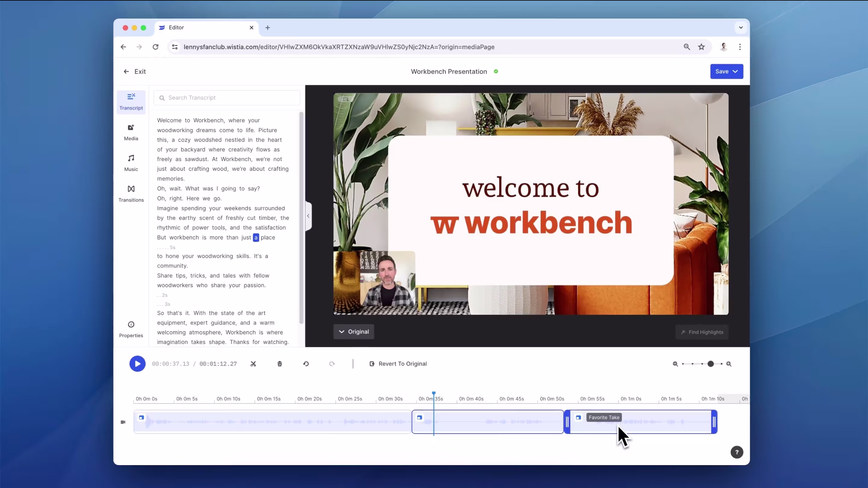Select the second timeline clip
The width and height of the screenshot is (868, 488).
pyautogui.click(x=488, y=422)
